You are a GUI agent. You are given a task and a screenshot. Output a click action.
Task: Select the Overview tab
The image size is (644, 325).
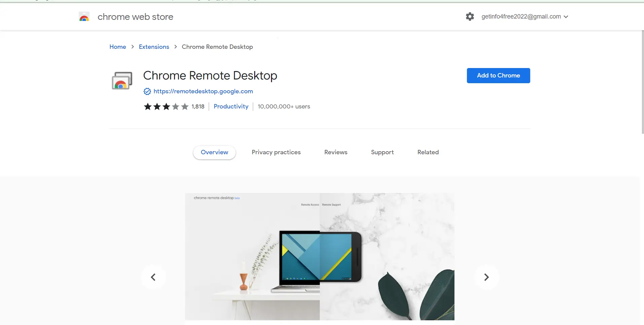click(x=214, y=152)
